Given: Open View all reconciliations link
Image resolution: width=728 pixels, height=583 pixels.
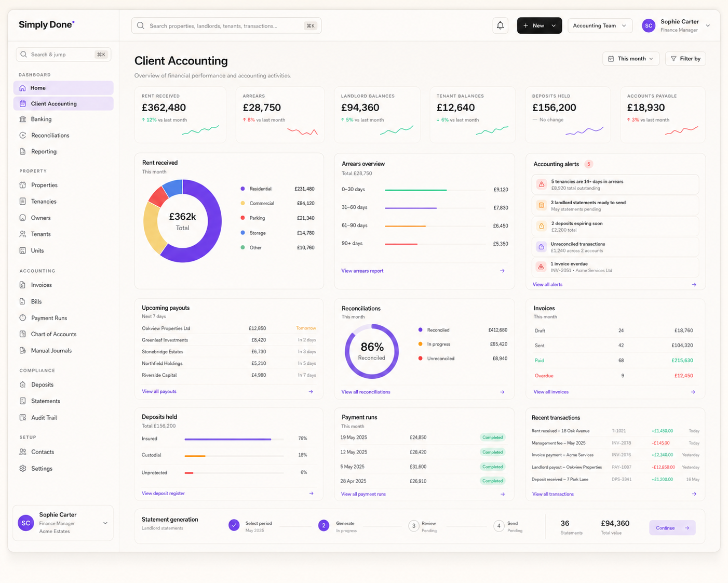Looking at the screenshot, I should [366, 392].
